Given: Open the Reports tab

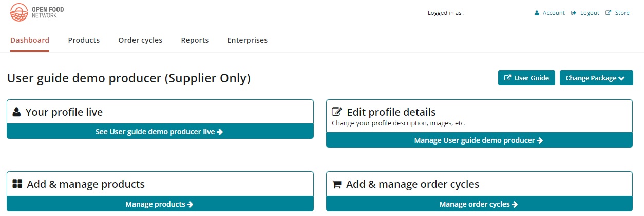Looking at the screenshot, I should click(195, 40).
